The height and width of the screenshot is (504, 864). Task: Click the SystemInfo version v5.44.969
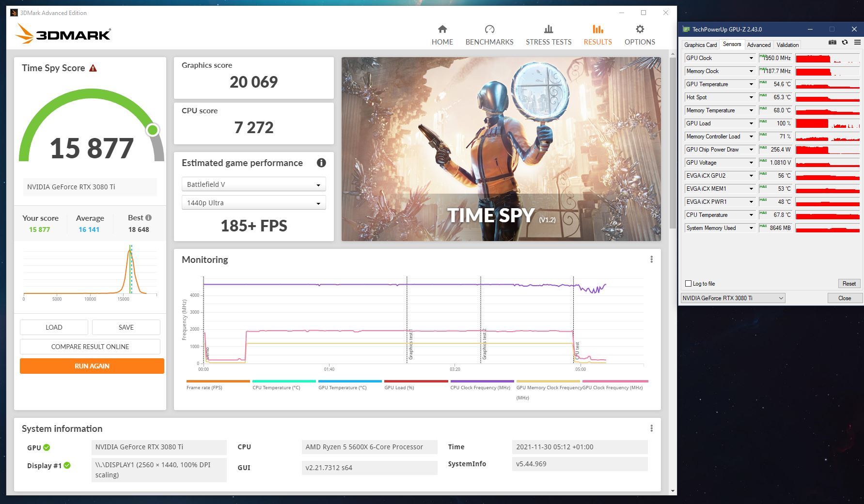click(580, 464)
